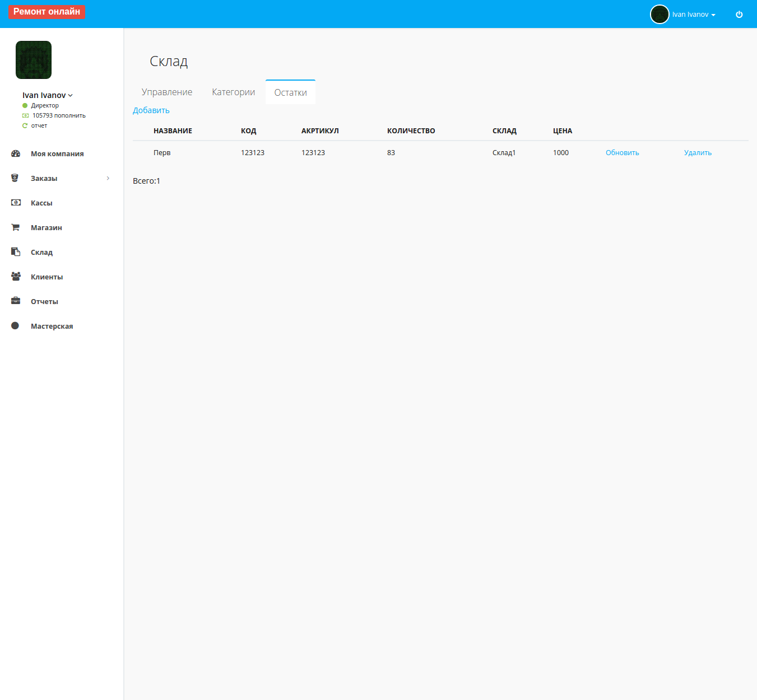Click the Мастерская circle icon

(15, 326)
